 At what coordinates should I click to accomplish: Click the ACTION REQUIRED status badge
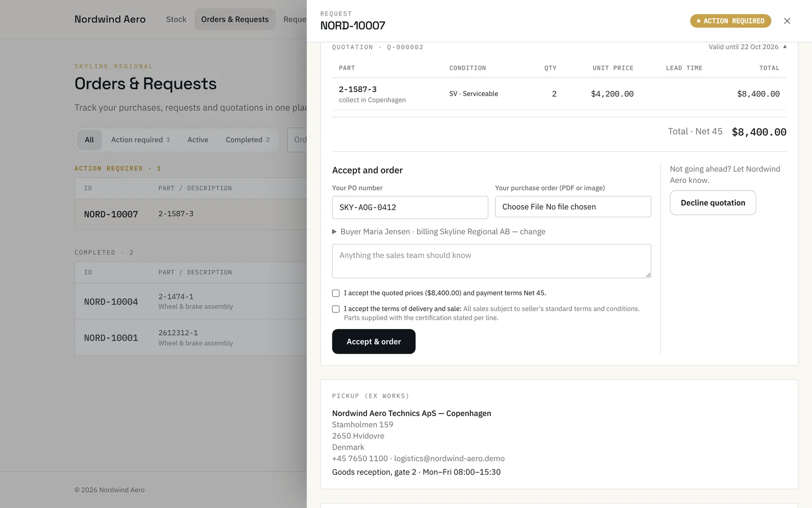click(x=730, y=21)
